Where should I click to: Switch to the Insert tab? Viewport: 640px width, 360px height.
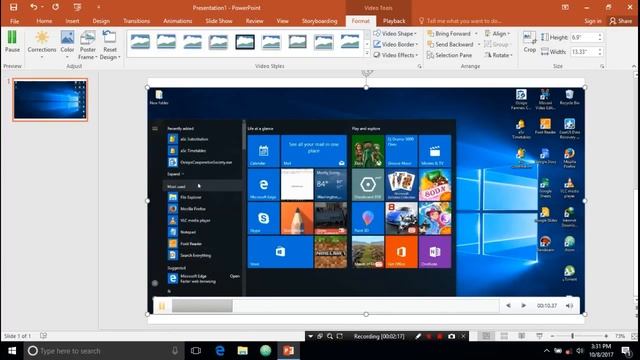72,21
